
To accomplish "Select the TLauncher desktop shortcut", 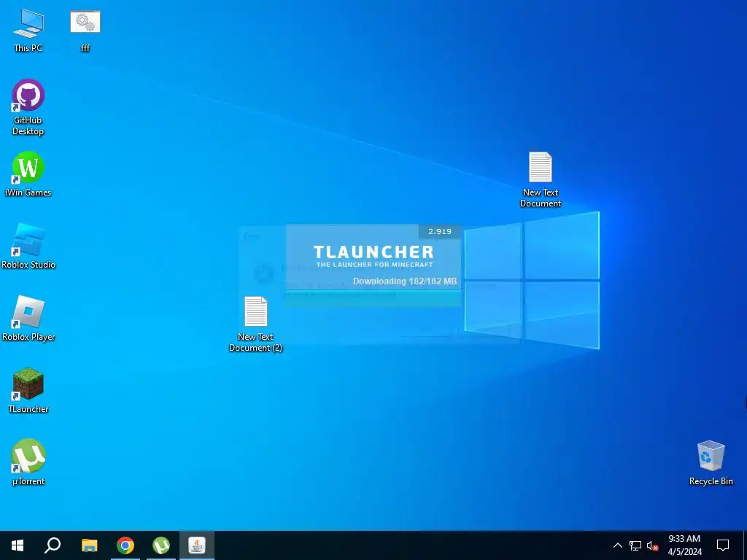I will click(28, 391).
